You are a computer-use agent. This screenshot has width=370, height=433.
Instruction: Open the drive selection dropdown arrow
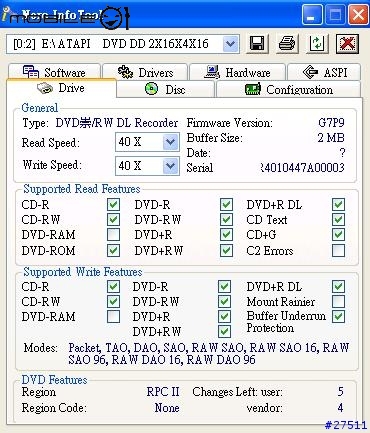pos(231,44)
